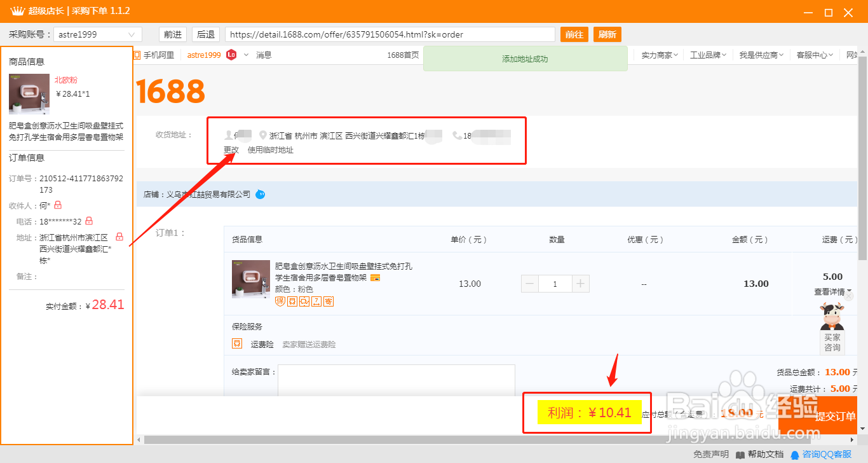
Task: Click the shop name 义乌市红喆贸易有限公司
Action: click(208, 195)
